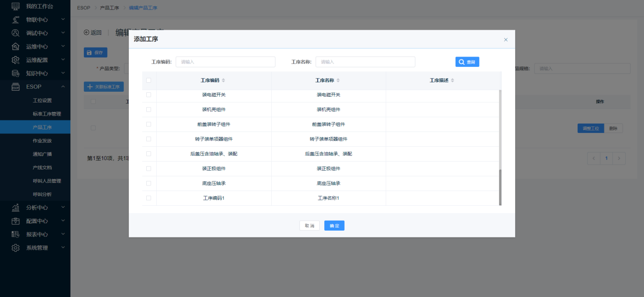The image size is (644, 297).
Task: Click the sort icon beside 工序编码 header
Action: 223,80
